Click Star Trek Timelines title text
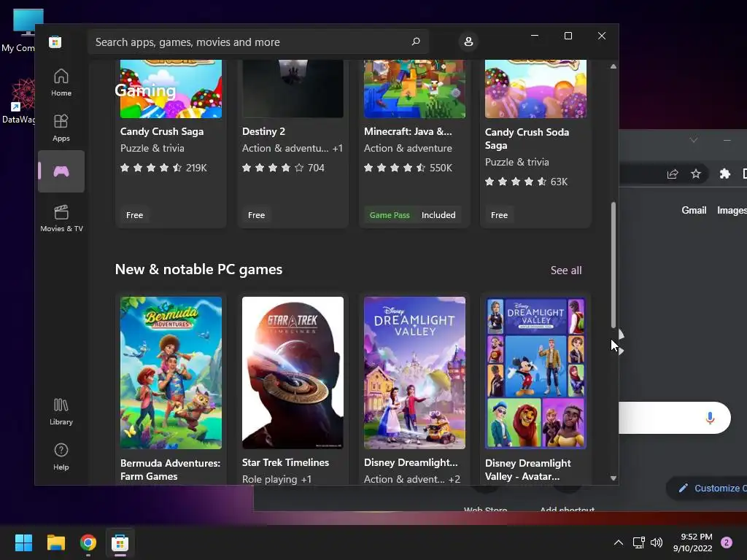The image size is (747, 560). point(285,462)
